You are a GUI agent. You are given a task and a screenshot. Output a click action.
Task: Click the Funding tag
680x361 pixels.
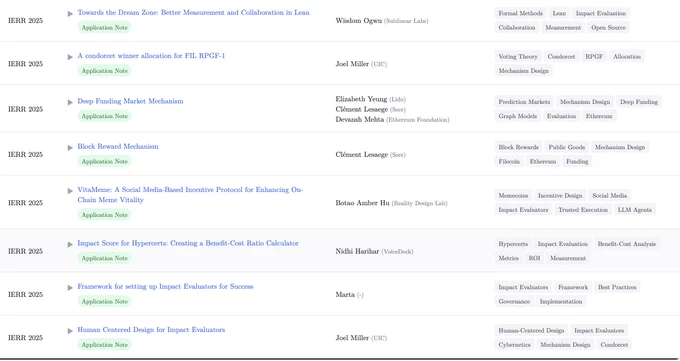(577, 161)
